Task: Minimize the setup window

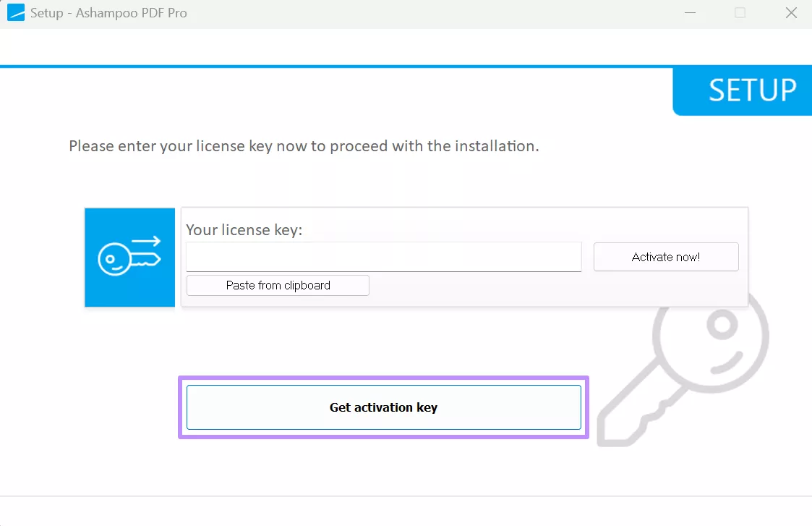Action: coord(690,12)
